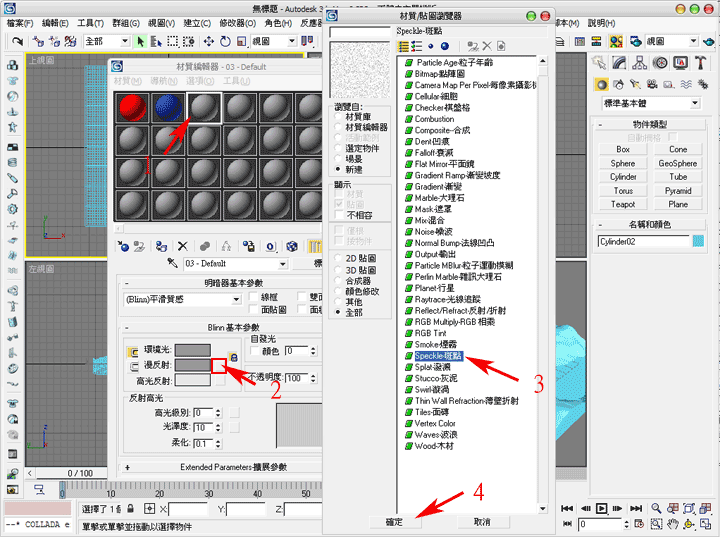
Task: Select the 新建 radio button
Action: 339,170
